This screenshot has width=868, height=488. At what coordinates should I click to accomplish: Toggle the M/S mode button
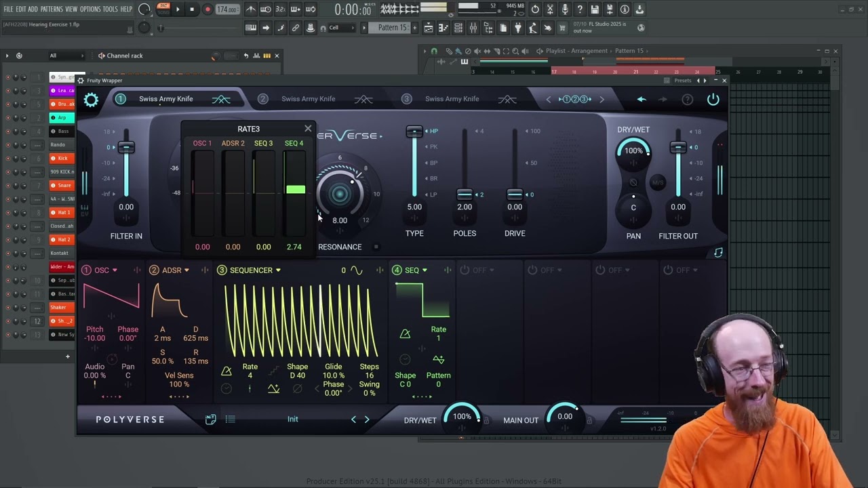(658, 182)
